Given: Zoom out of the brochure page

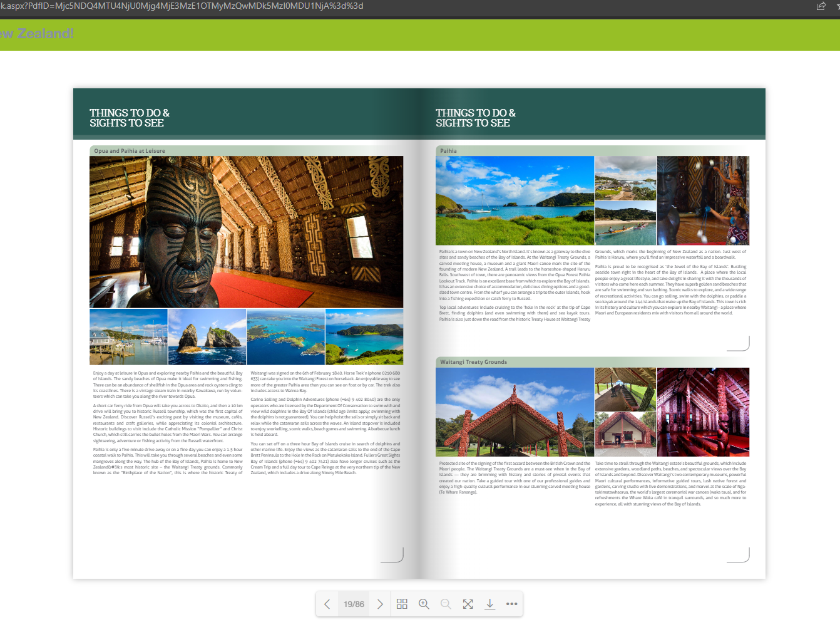Looking at the screenshot, I should pos(446,604).
